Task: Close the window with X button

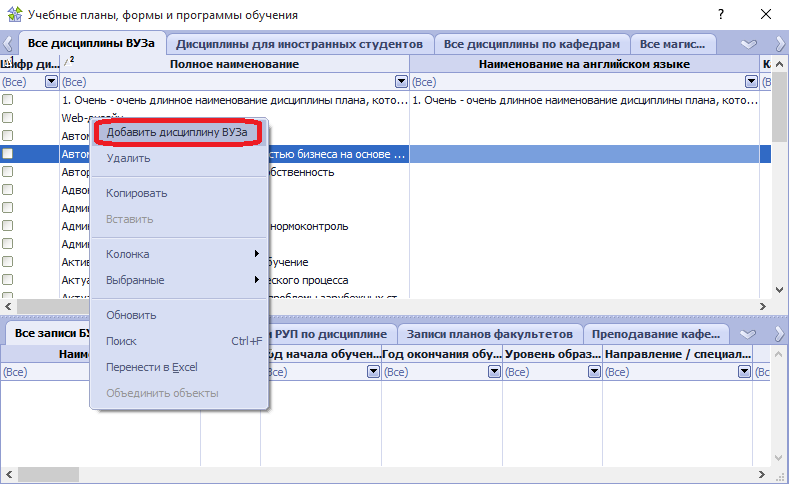Action: (x=765, y=14)
